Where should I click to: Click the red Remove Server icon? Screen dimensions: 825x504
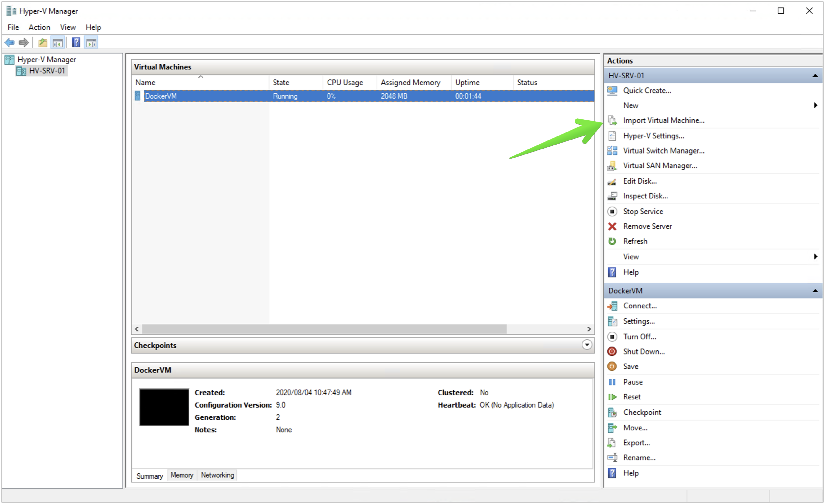click(612, 227)
